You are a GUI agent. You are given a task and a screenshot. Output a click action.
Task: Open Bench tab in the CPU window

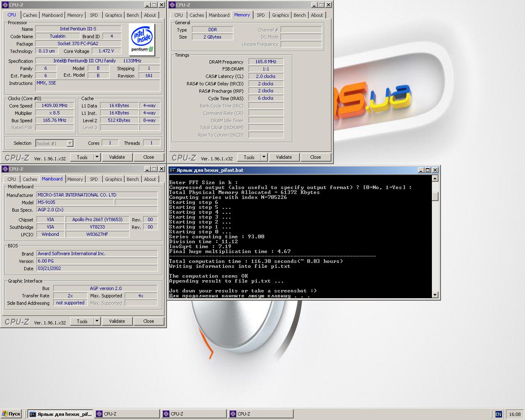(x=133, y=15)
